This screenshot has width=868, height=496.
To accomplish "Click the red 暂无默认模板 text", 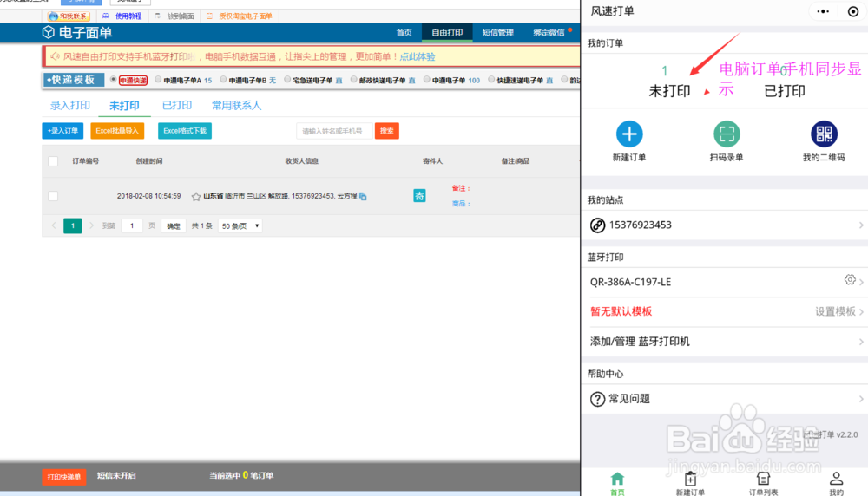I will click(621, 312).
